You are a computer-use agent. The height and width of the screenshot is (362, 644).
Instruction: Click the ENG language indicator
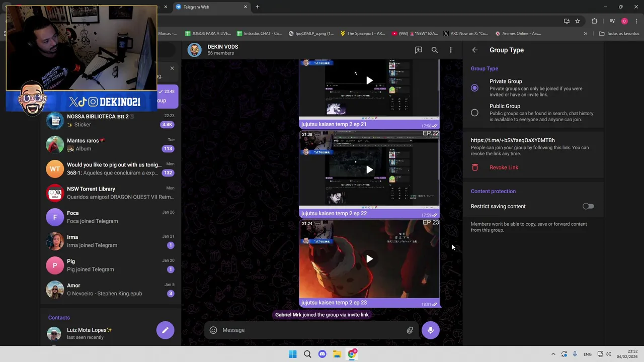(x=588, y=354)
